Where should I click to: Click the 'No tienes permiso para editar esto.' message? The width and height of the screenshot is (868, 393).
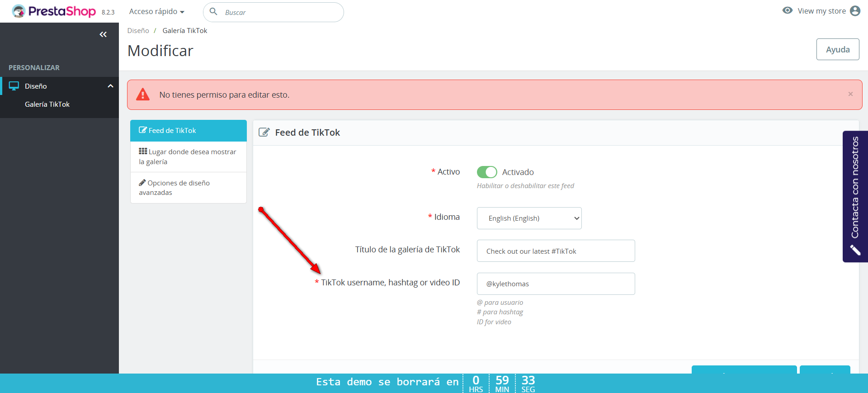click(x=224, y=95)
